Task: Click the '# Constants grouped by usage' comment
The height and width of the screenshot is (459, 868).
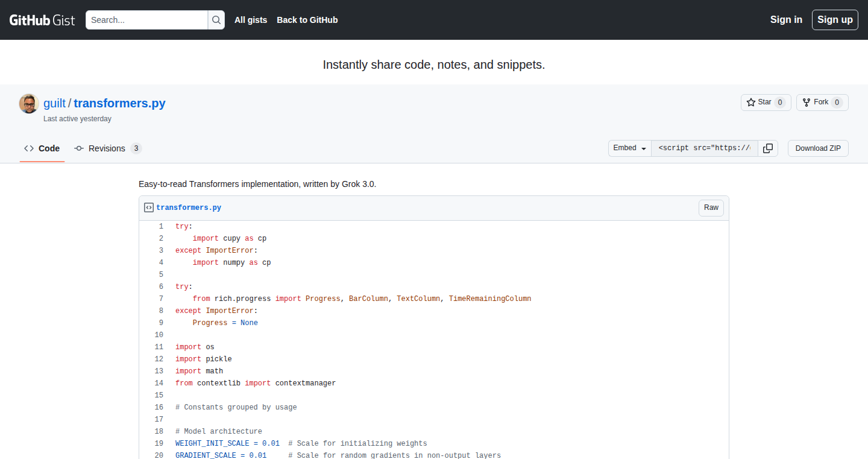Action: pos(236,407)
